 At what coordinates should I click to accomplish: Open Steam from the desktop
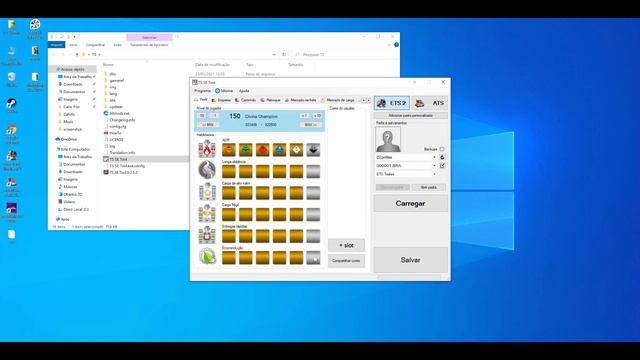11,105
